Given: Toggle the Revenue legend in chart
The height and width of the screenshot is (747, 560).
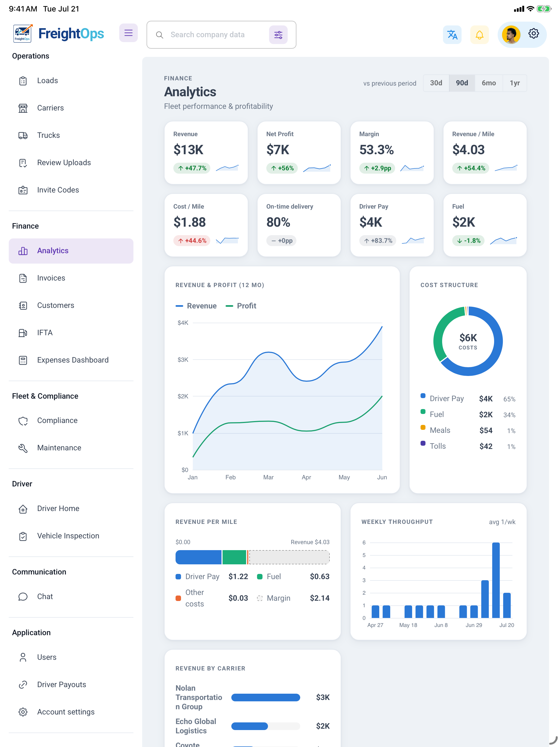Looking at the screenshot, I should 196,306.
